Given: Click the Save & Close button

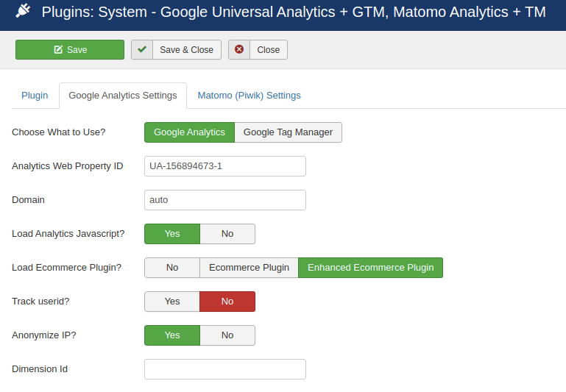Looking at the screenshot, I should tap(185, 49).
